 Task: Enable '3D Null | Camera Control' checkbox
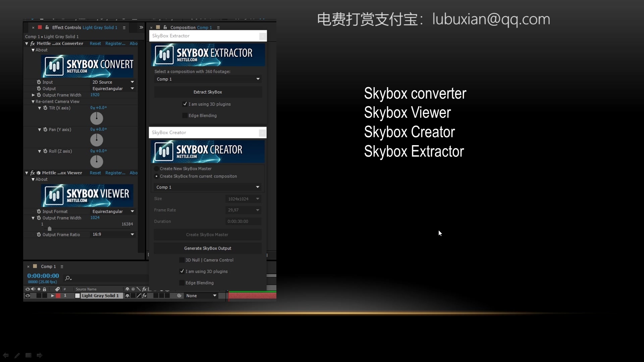(x=182, y=260)
